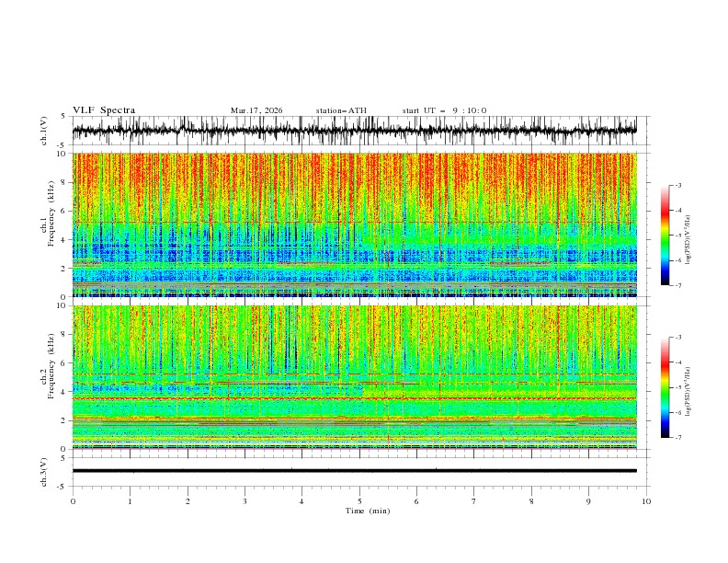Click the ch.1 voltage waveform trace
The height and width of the screenshot is (563, 728).
[354, 131]
